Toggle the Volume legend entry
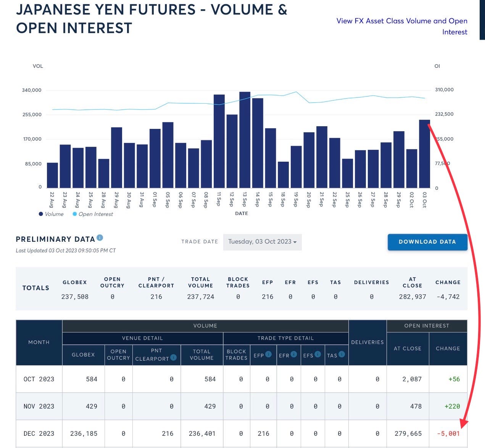This screenshot has height=448, width=485. (x=51, y=214)
